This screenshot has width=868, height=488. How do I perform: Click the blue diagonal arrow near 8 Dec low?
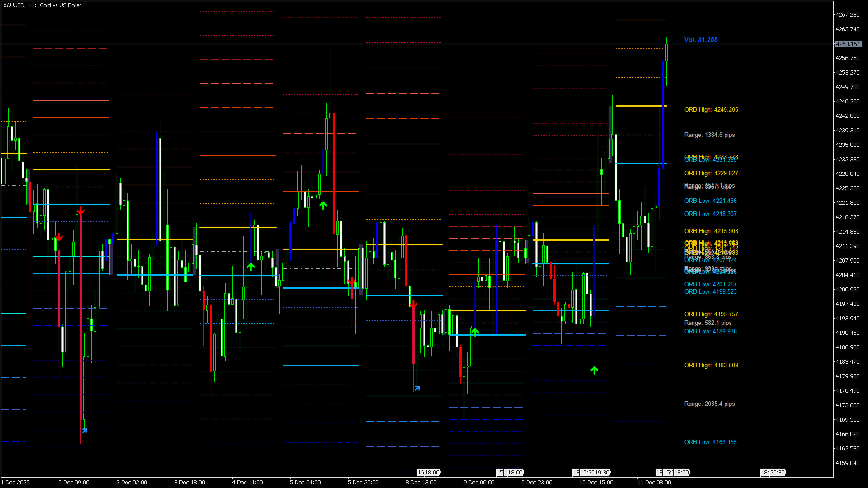417,388
